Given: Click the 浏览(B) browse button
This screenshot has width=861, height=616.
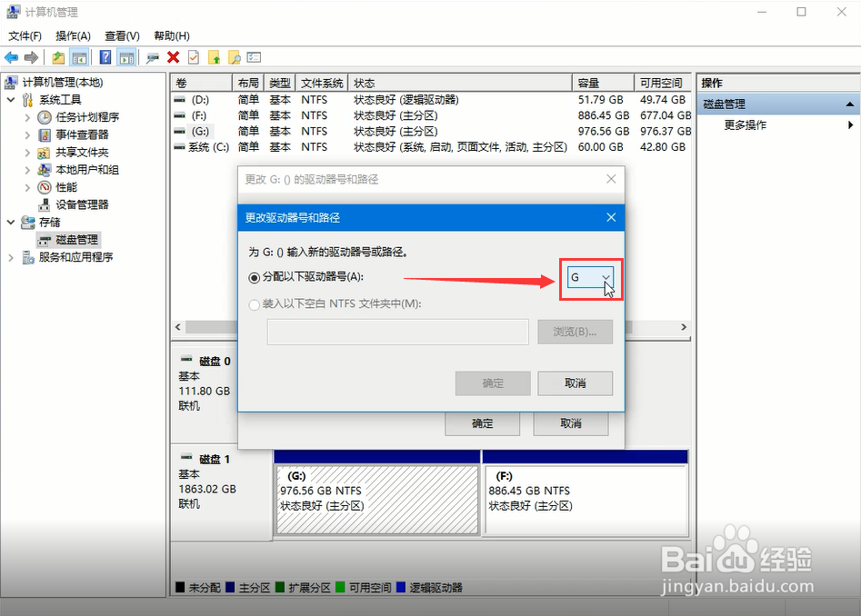Looking at the screenshot, I should 575,332.
